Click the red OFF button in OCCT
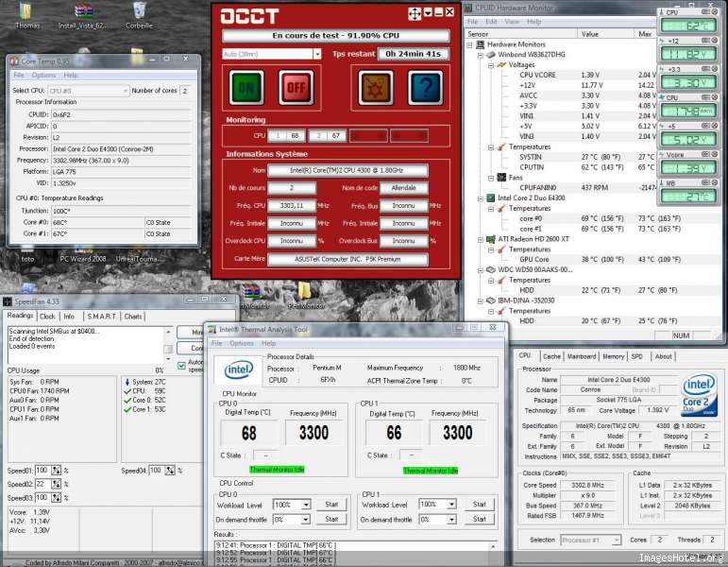This screenshot has height=567, width=728. (296, 87)
